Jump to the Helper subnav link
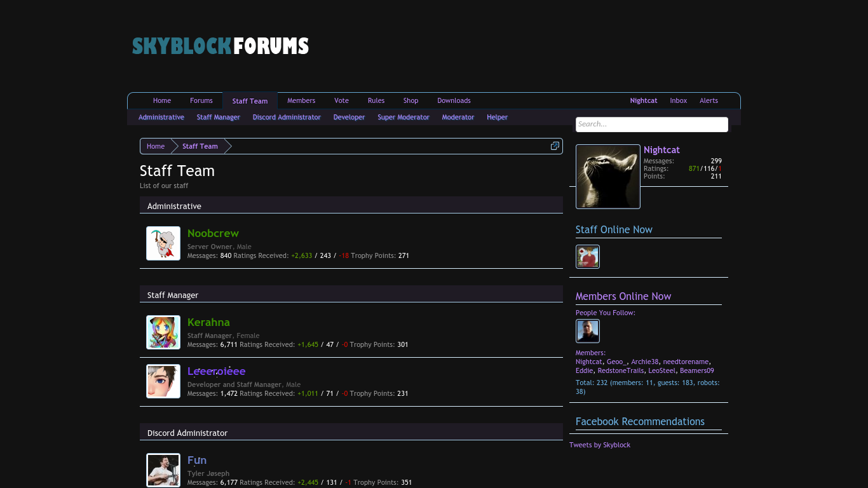 pos(498,117)
